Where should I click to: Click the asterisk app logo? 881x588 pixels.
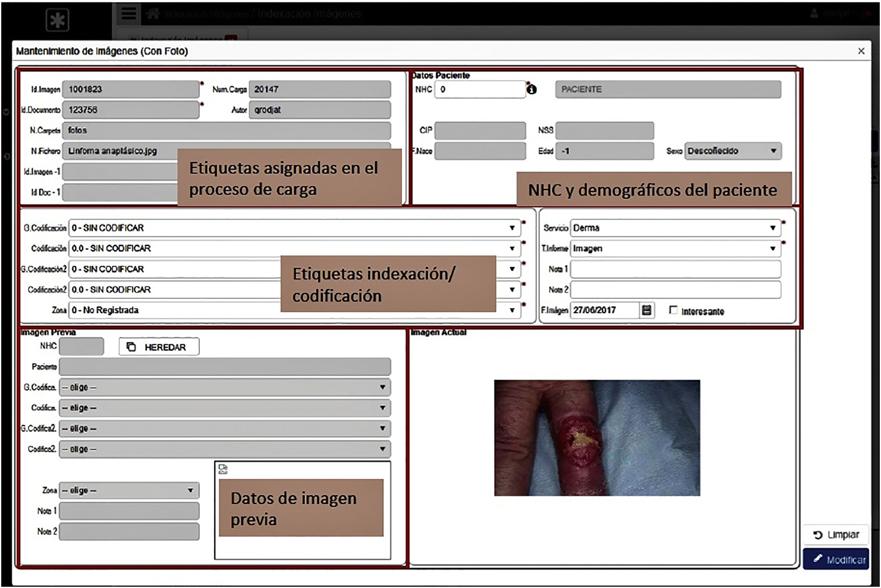pos(57,20)
